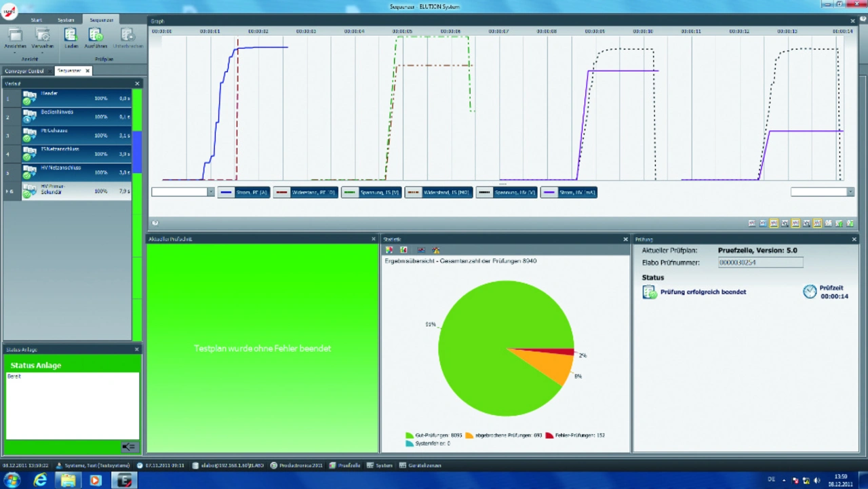
Task: Click the status icon of IS Netzanschluss step
Action: (x=29, y=153)
